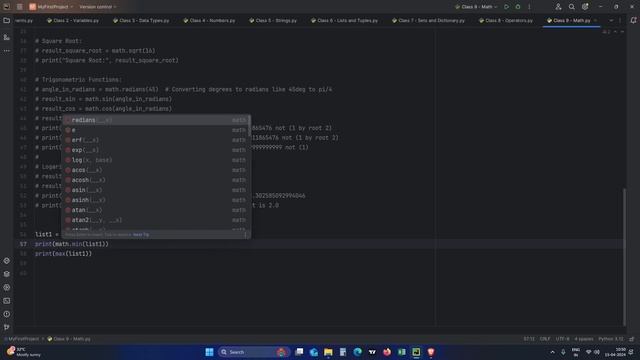The height and width of the screenshot is (360, 640).
Task: Click MyFirstProject in the bottom breadcrumb bar
Action: point(23,339)
